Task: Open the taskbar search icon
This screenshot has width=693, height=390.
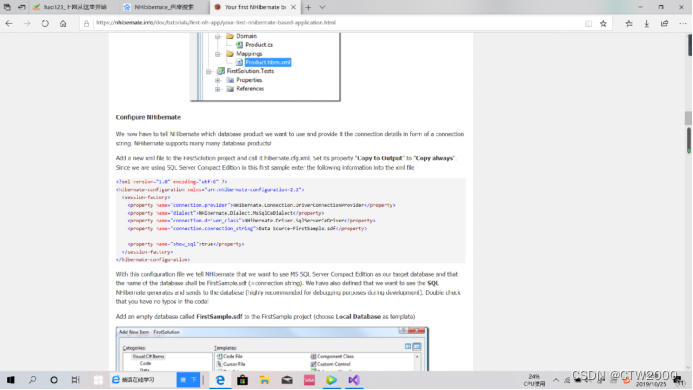Action: pyautogui.click(x=32, y=380)
